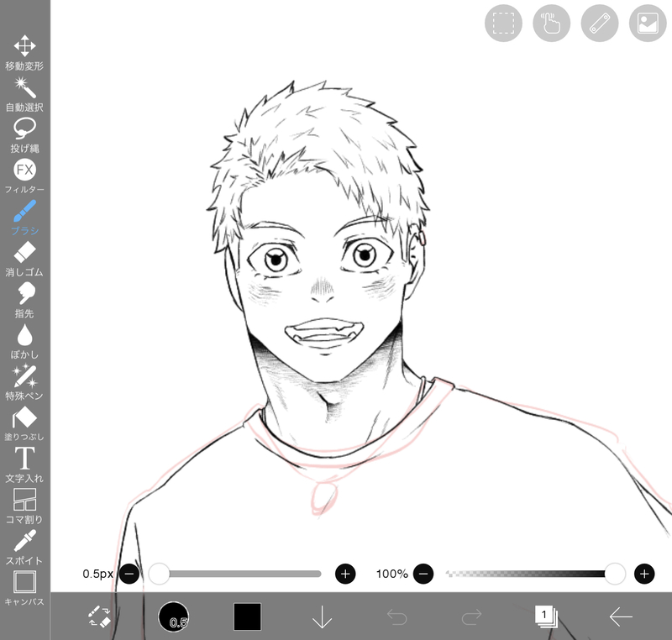Open the Text (文字入れ) tool

click(x=24, y=465)
